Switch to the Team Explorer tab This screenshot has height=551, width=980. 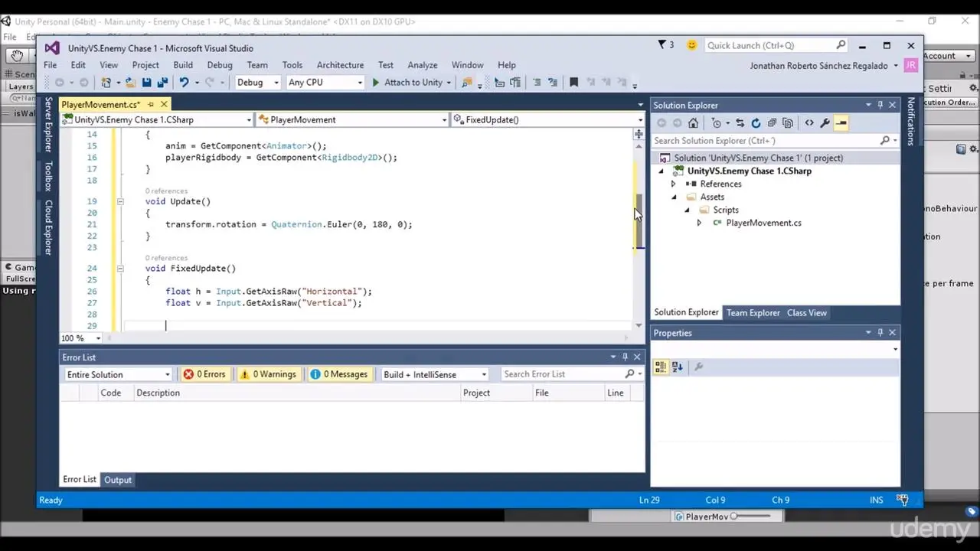[753, 312]
